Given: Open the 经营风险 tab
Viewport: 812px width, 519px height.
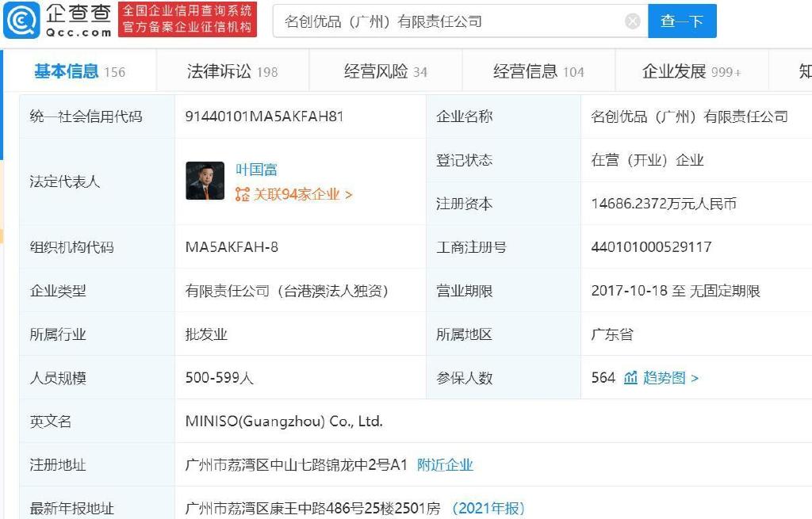Looking at the screenshot, I should [x=377, y=71].
